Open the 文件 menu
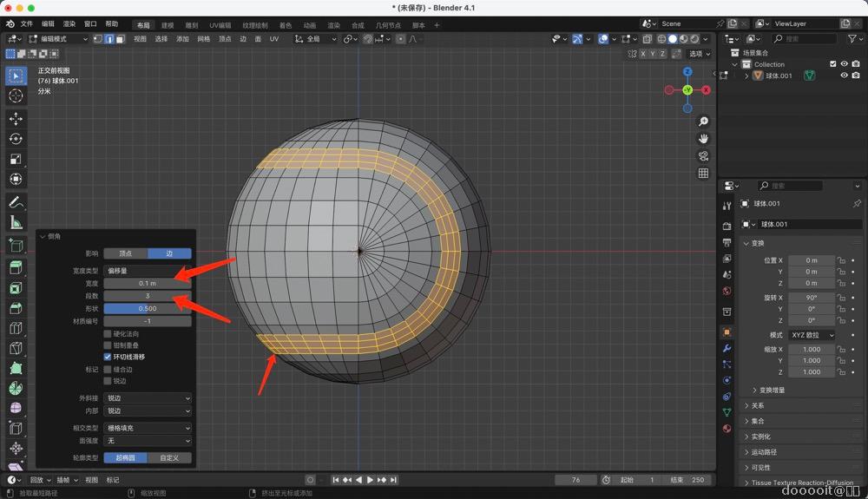Viewport: 868px width, 499px height. pyautogui.click(x=26, y=24)
